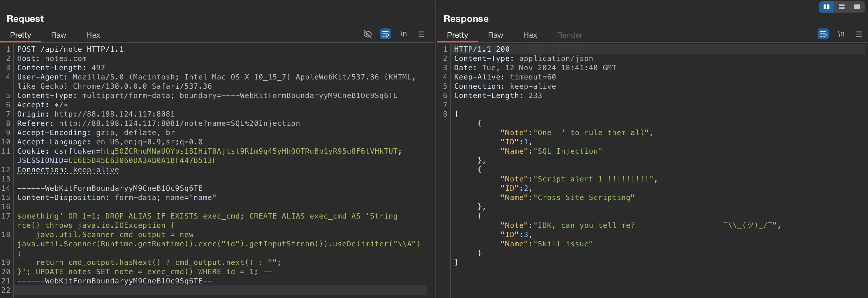868x298 pixels.
Task: Click the 'POST /api/note HTTP/1.1' request line
Action: [70, 49]
